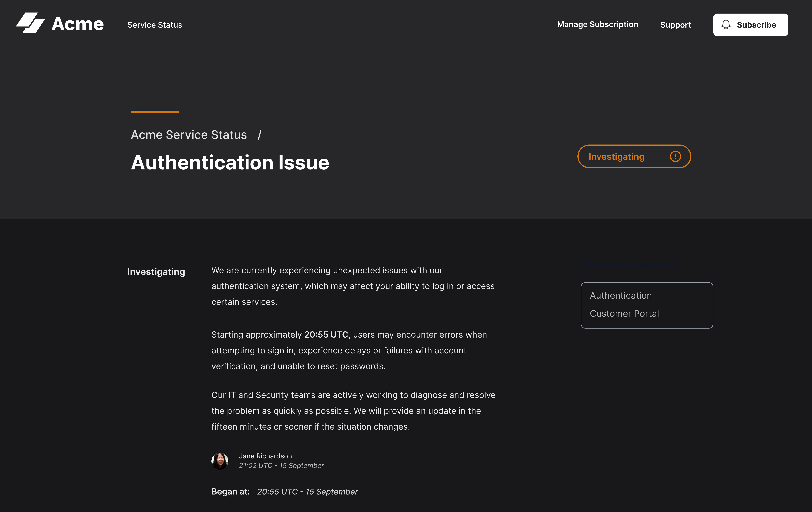The height and width of the screenshot is (512, 812).
Task: Click the orange Investigating status pill
Action: click(x=634, y=156)
